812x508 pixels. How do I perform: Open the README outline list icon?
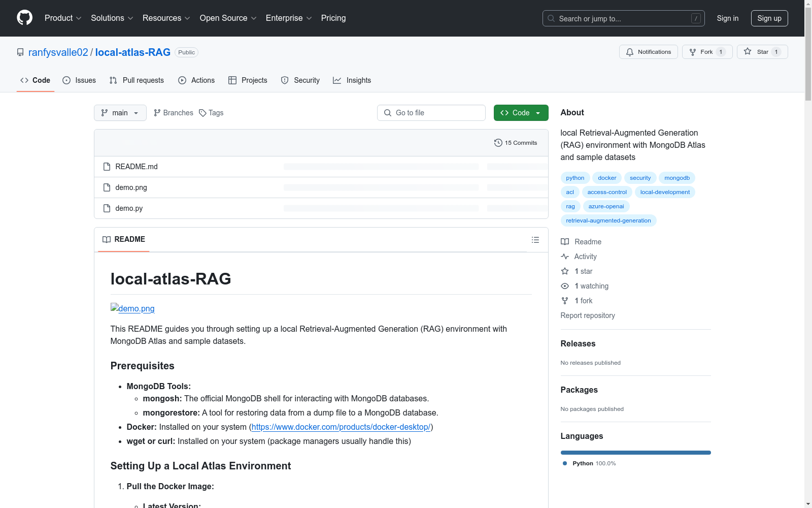click(535, 240)
